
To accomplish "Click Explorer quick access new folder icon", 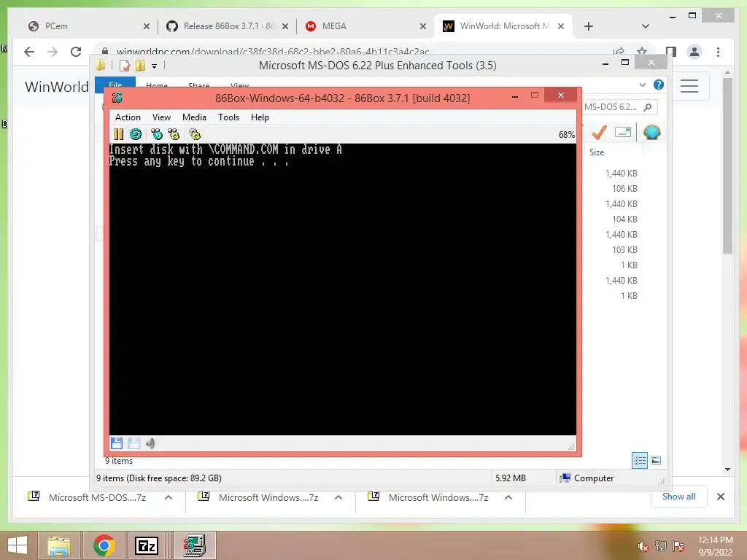I will pyautogui.click(x=140, y=66).
